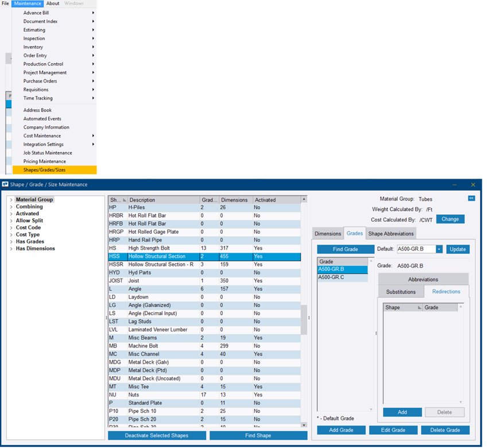Choose Pricing Maintenance from the menu

[55, 161]
